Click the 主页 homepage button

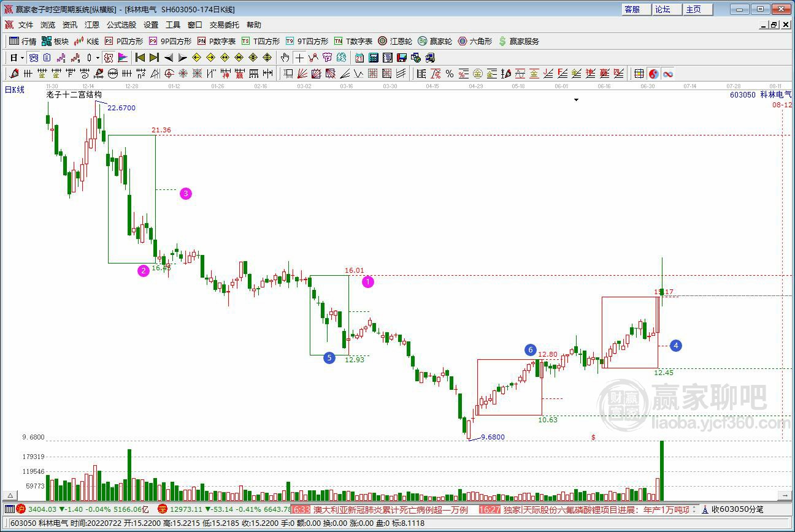click(x=697, y=9)
